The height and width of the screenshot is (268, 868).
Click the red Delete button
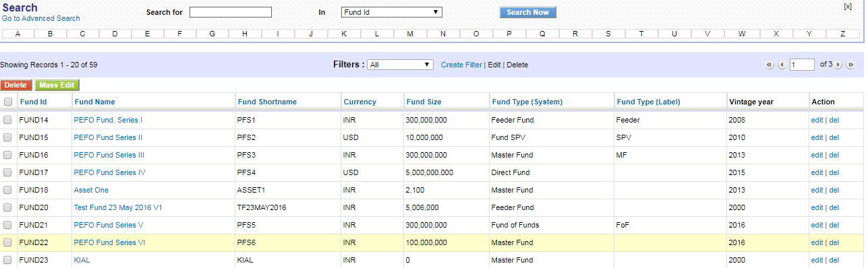16,85
